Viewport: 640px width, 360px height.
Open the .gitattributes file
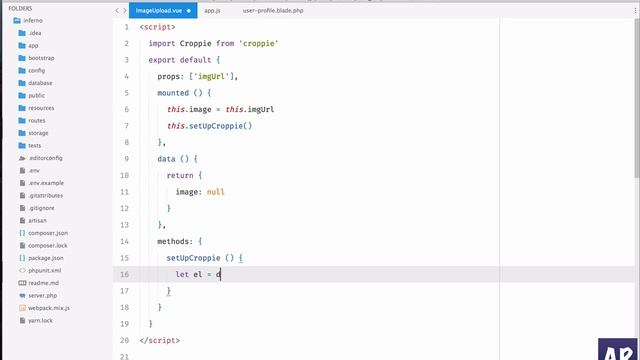(x=45, y=196)
